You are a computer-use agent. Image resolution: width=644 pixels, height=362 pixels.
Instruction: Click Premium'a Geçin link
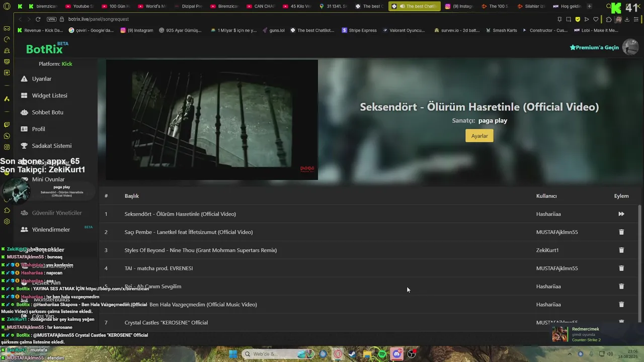click(x=594, y=47)
